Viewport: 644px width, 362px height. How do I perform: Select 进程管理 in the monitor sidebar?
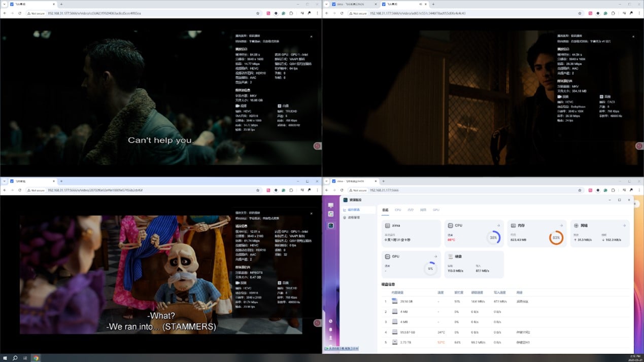coord(353,218)
